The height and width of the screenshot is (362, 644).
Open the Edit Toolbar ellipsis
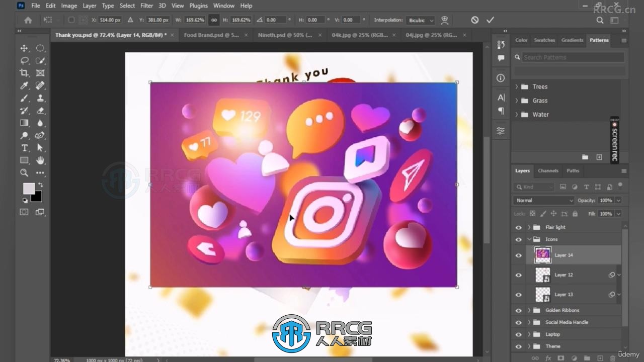40,172
